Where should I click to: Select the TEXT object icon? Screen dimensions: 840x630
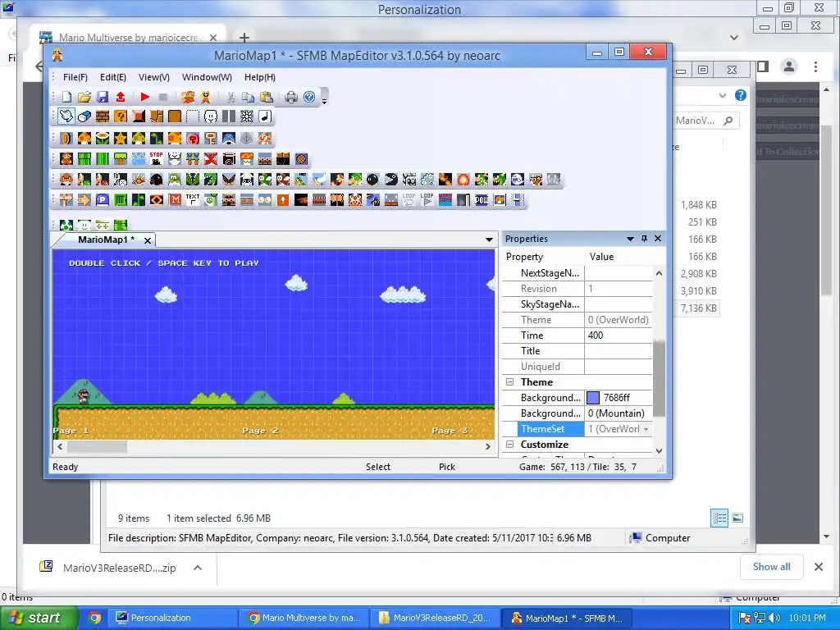pos(193,200)
